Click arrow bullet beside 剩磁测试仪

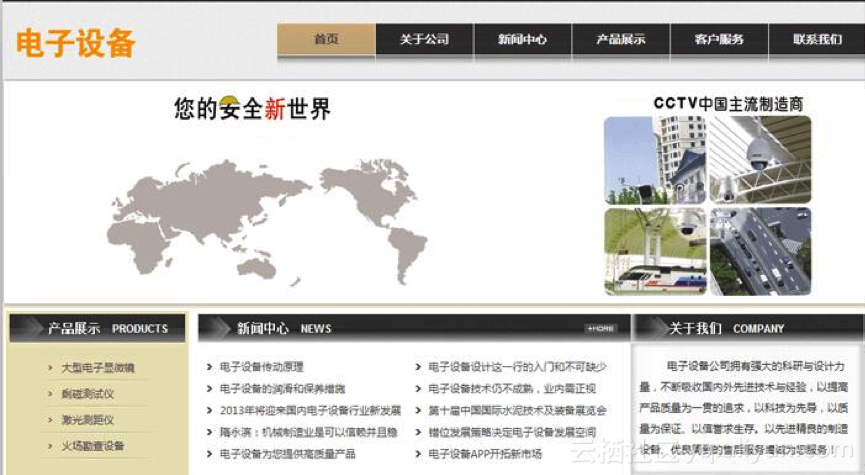tap(50, 393)
